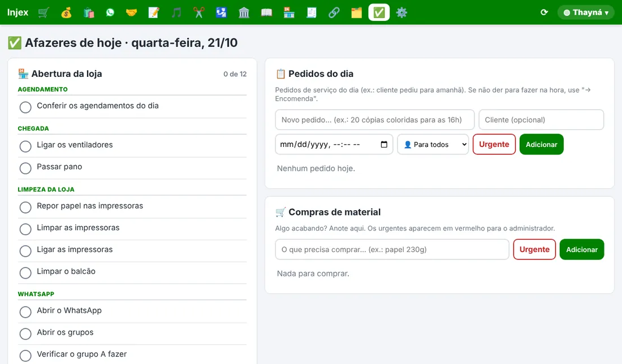Click the 'LIMPEZA DA LOJA' section label
Viewport: 622px width, 364px height.
tap(46, 189)
